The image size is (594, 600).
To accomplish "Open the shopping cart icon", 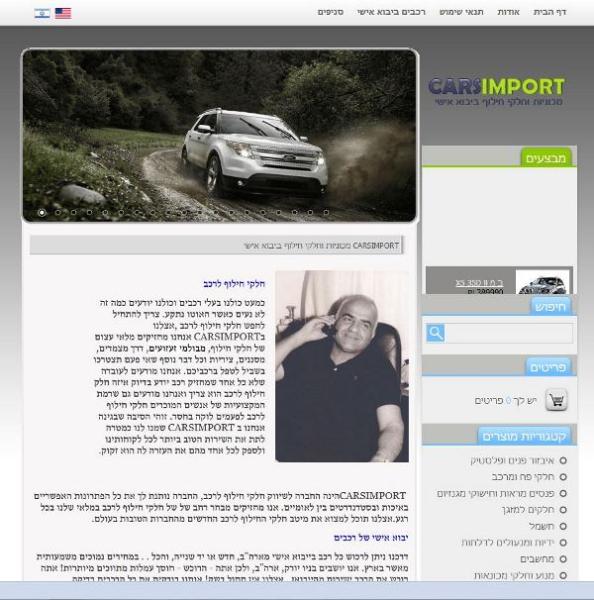I will (556, 400).
